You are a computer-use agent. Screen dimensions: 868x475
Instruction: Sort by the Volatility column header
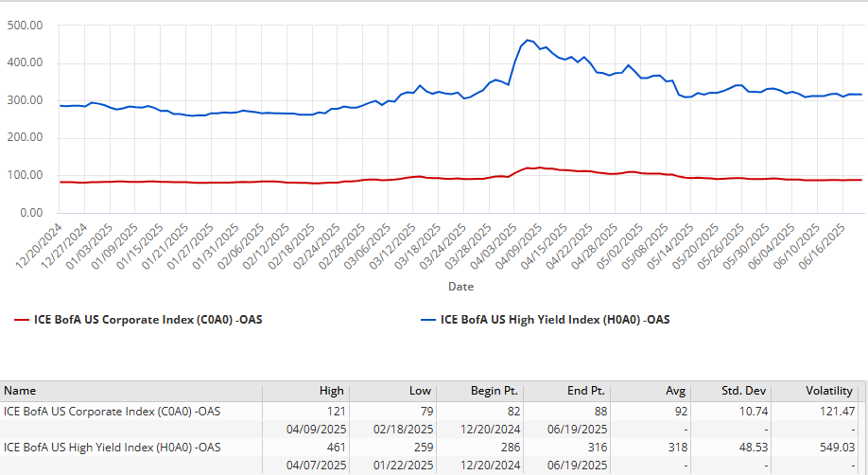[829, 391]
